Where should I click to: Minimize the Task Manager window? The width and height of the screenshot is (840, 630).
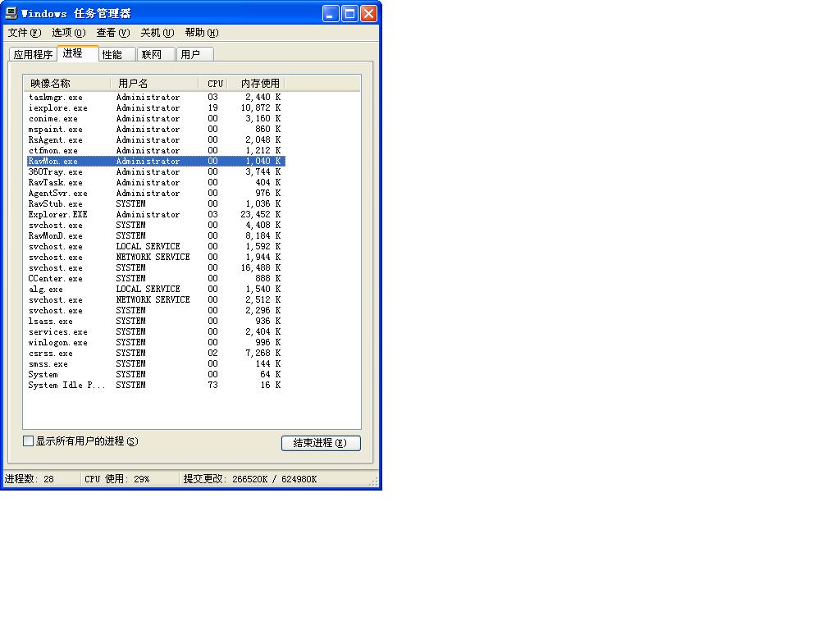331,13
